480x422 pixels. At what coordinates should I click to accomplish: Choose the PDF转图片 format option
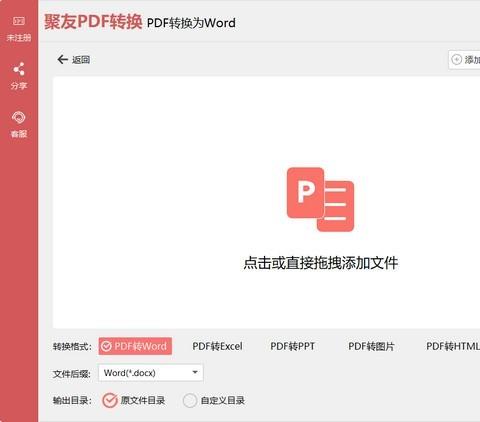(x=371, y=346)
